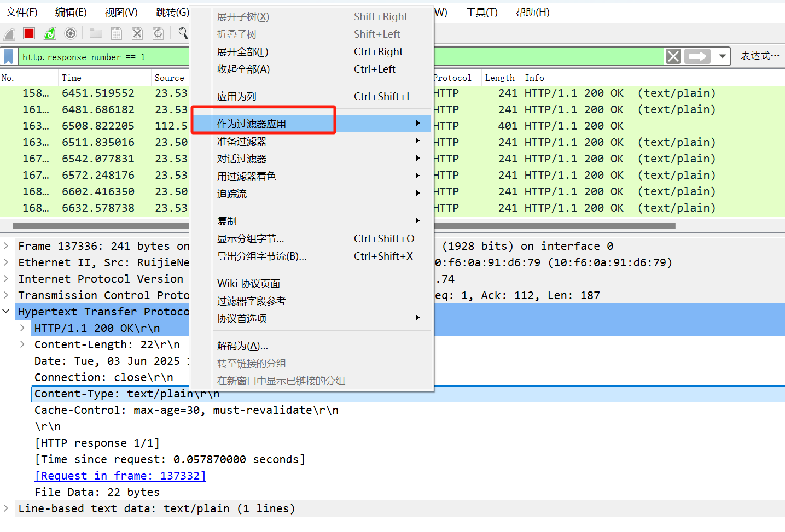The width and height of the screenshot is (785, 532).
Task: Open the filter history dropdown arrow
Action: pos(722,56)
